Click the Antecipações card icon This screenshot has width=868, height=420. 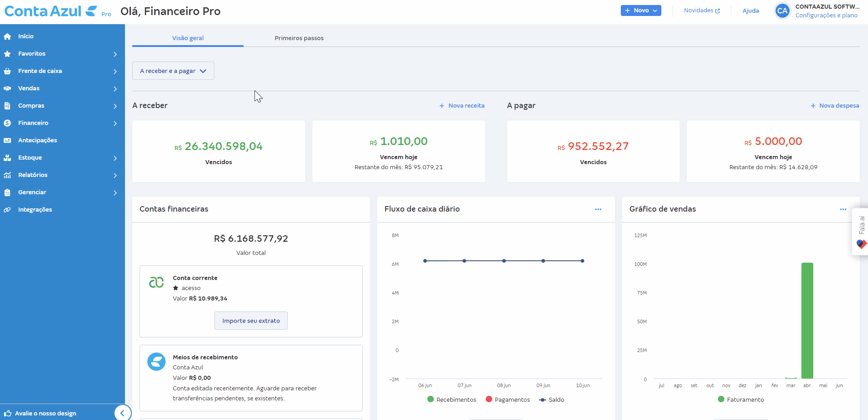(7, 140)
